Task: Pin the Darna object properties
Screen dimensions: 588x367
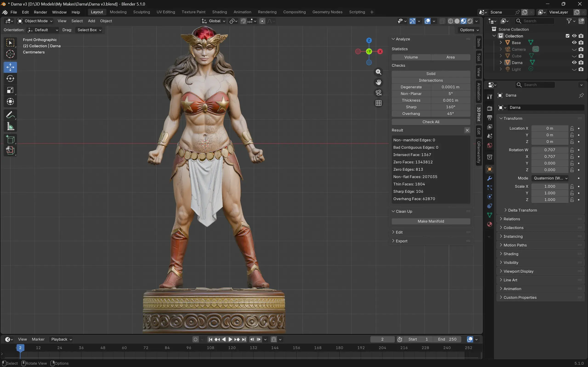Action: pos(581,95)
